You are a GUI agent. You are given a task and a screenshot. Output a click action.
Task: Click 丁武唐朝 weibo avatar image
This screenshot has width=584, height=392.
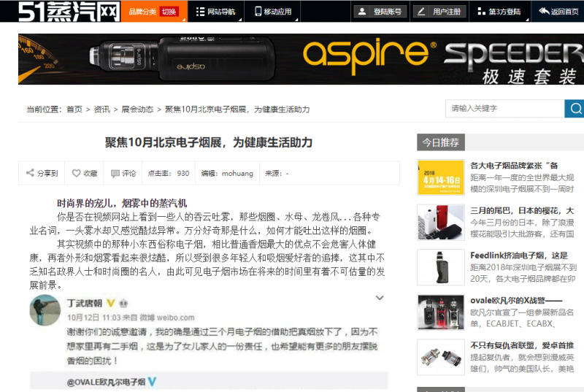coord(45,310)
